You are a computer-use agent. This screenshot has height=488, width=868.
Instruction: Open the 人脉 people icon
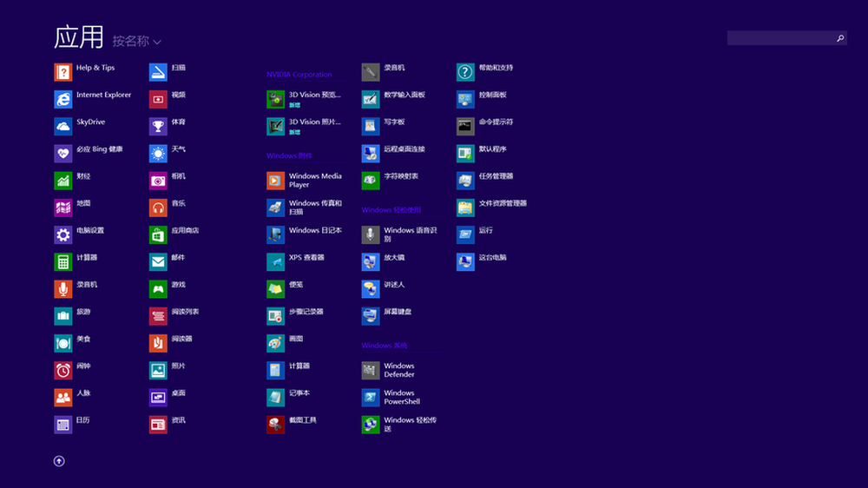pos(63,398)
